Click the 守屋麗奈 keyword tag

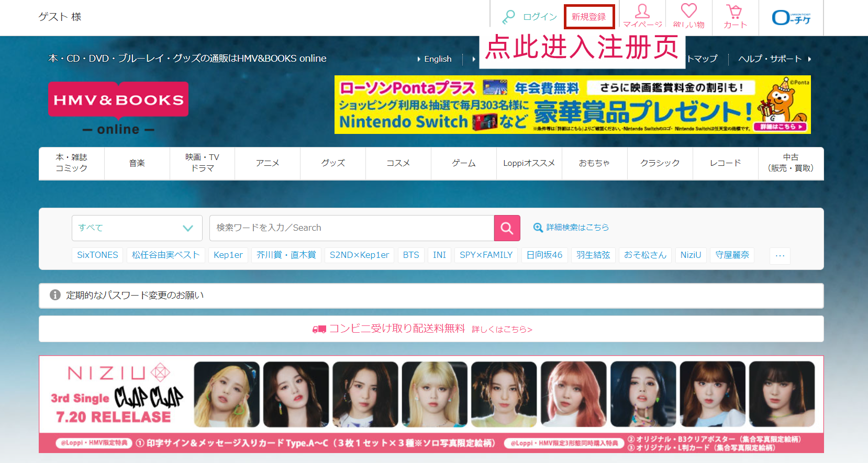pyautogui.click(x=732, y=255)
